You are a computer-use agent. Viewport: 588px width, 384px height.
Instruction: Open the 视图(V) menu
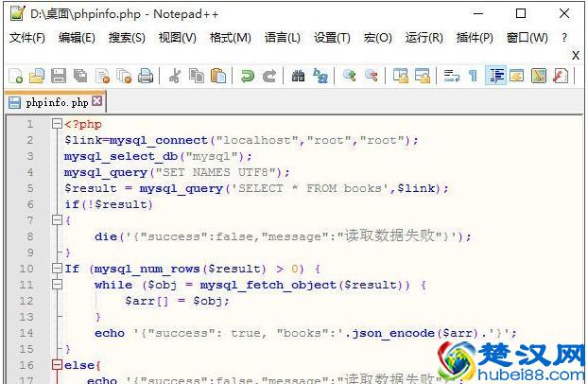point(177,38)
